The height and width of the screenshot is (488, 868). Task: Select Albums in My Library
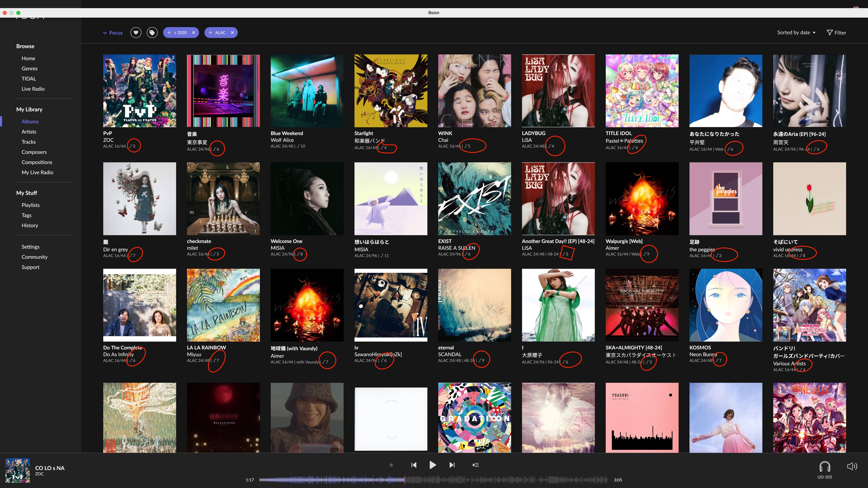click(30, 122)
